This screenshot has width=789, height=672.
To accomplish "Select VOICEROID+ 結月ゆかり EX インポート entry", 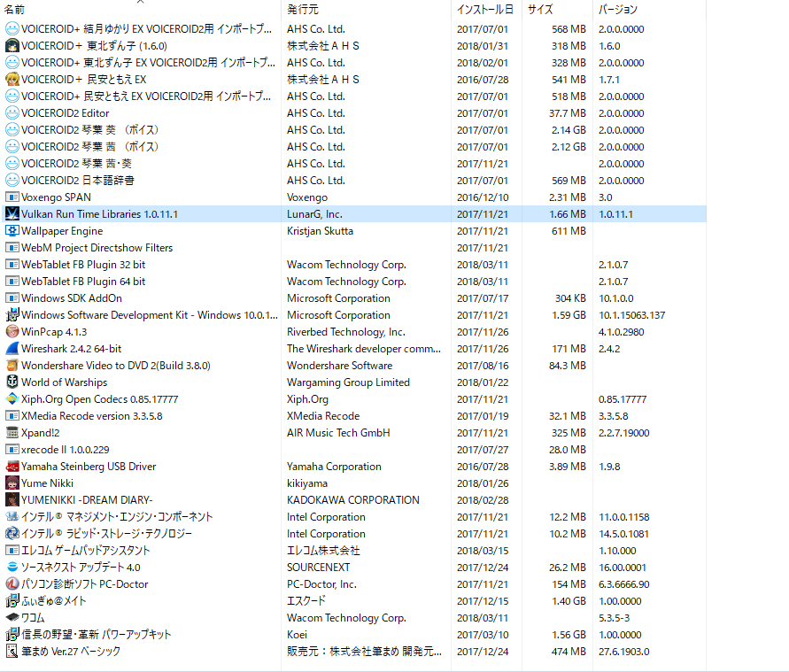I will [353, 29].
